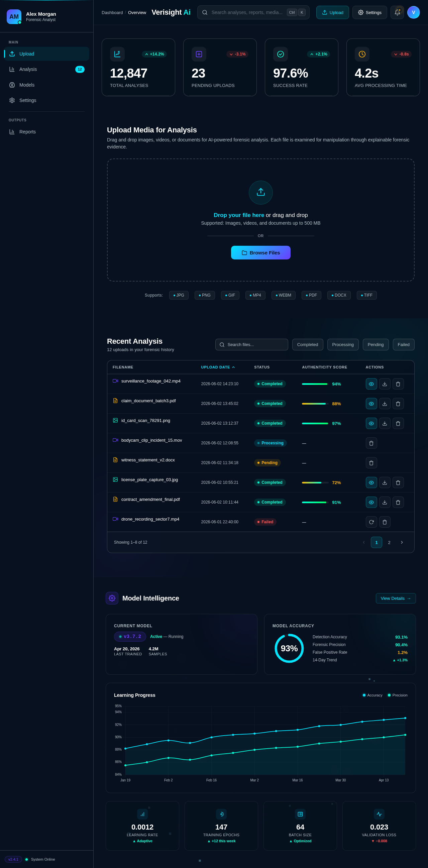Open notifications bell icon
This screenshot has width=428, height=868.
click(x=397, y=12)
